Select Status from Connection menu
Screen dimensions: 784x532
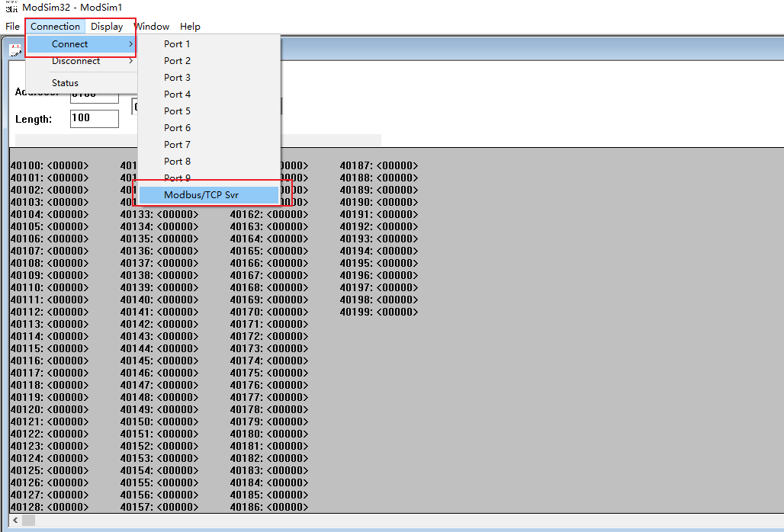65,83
